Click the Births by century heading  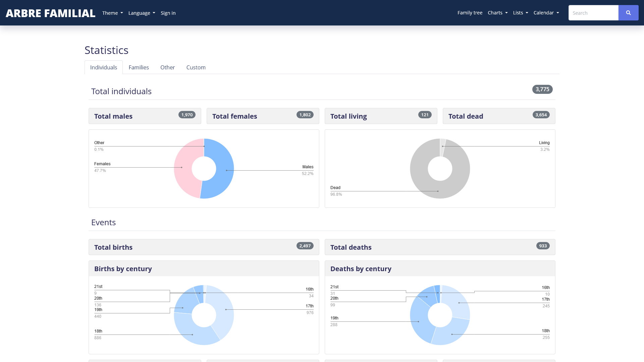pos(123,269)
